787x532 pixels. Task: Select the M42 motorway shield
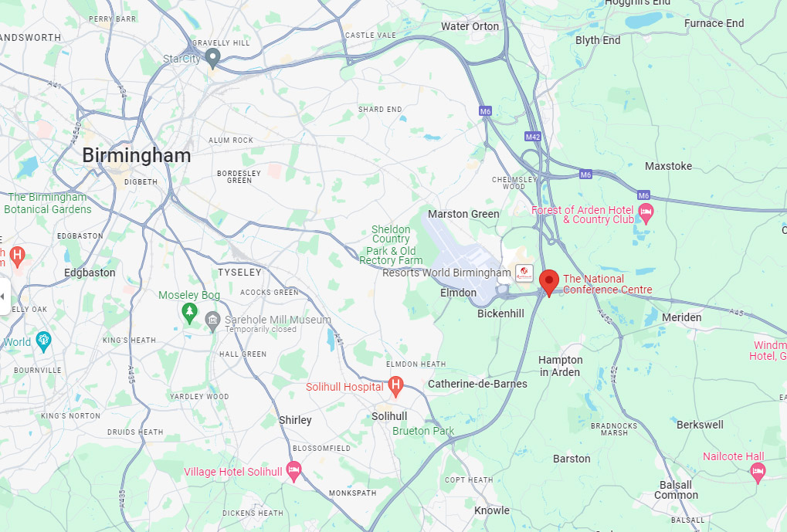tap(533, 137)
